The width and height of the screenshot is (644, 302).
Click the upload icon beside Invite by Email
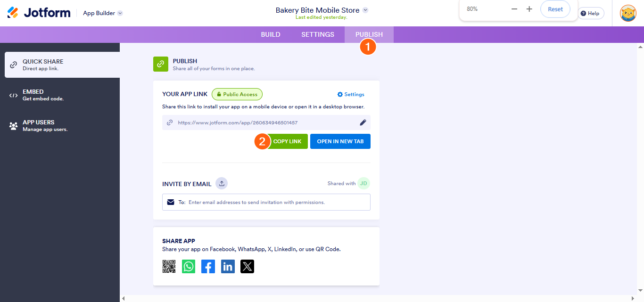tap(222, 183)
